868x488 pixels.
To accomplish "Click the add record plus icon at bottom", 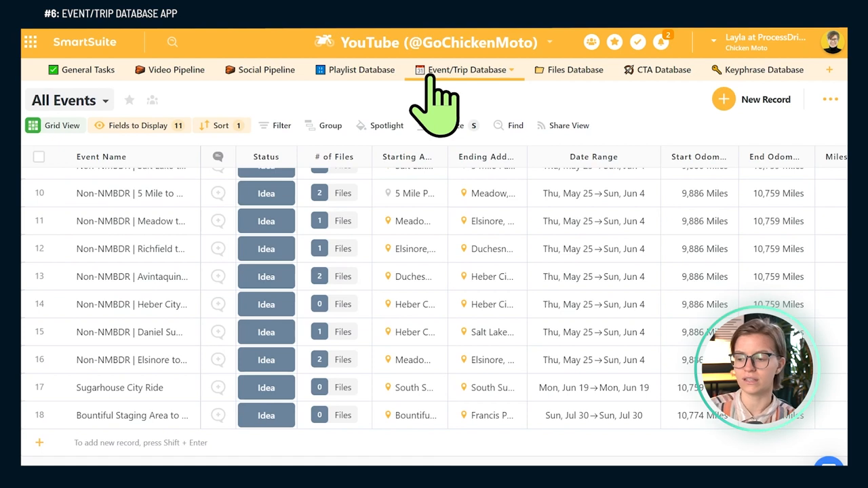I will 39,443.
